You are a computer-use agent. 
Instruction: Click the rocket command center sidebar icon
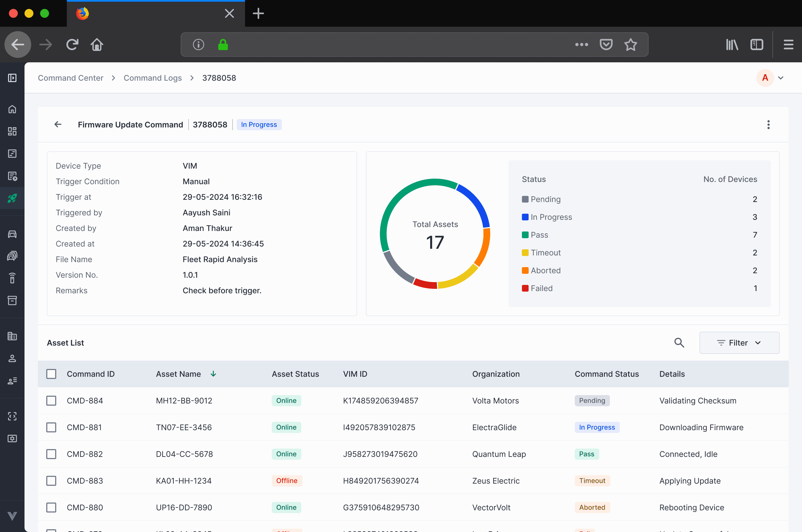click(x=12, y=198)
